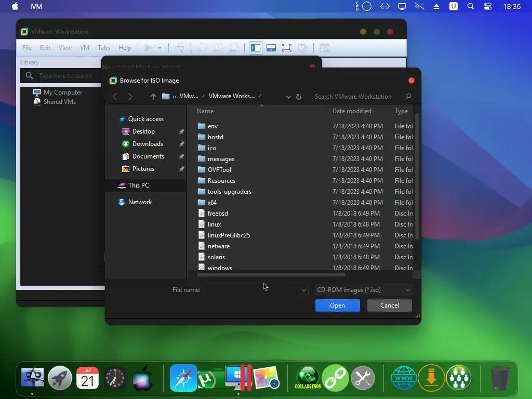Viewport: 532px width, 399px height.
Task: Click the horizontal scrollbar of file list
Action: 271,274
